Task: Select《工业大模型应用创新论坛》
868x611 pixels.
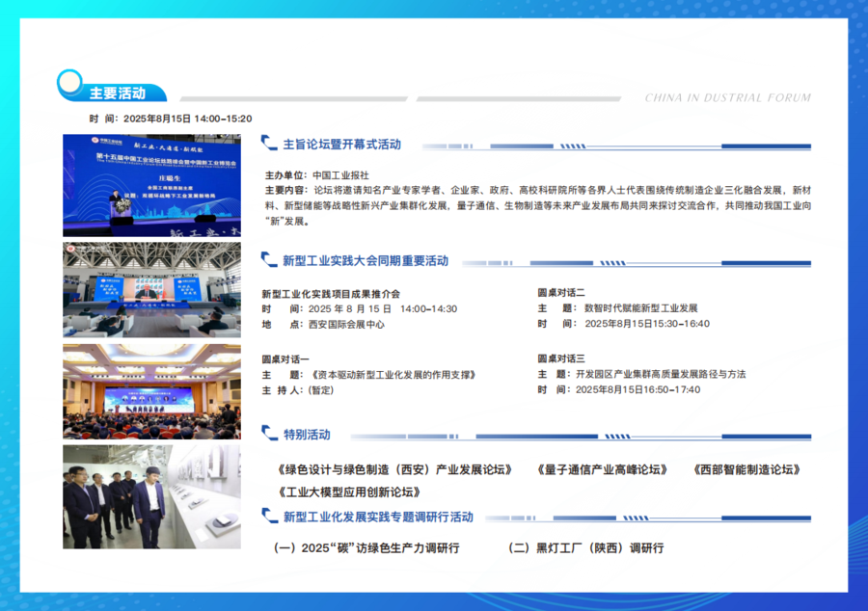Action: pos(349,492)
